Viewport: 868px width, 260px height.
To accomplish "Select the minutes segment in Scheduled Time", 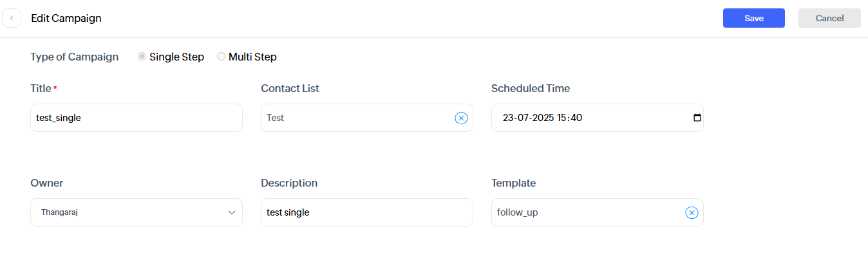I will (x=576, y=118).
